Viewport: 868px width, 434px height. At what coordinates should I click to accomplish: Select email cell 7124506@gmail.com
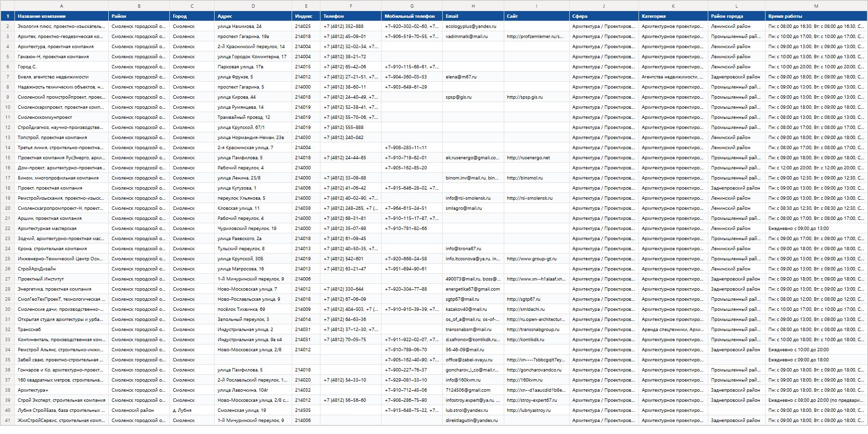point(473,390)
